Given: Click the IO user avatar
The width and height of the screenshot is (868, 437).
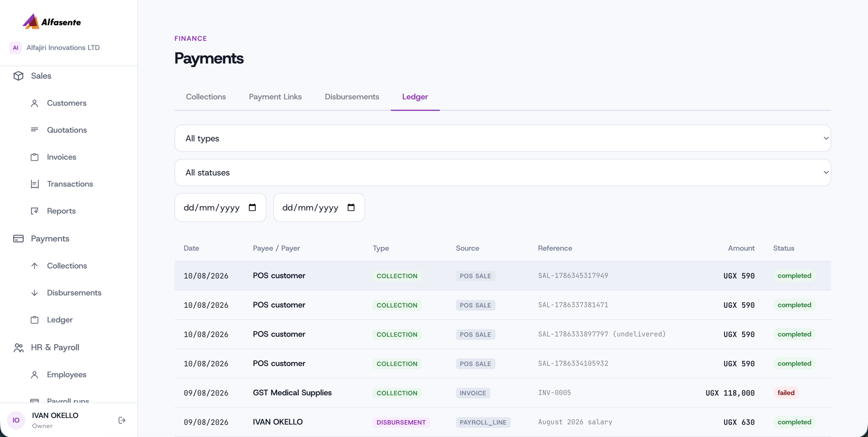Looking at the screenshot, I should click(x=16, y=420).
